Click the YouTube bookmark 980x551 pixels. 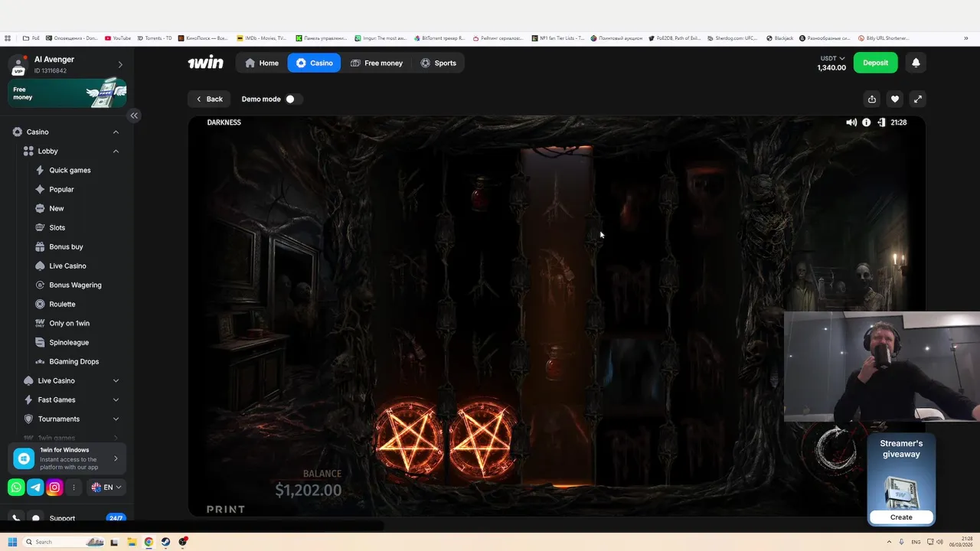[118, 38]
